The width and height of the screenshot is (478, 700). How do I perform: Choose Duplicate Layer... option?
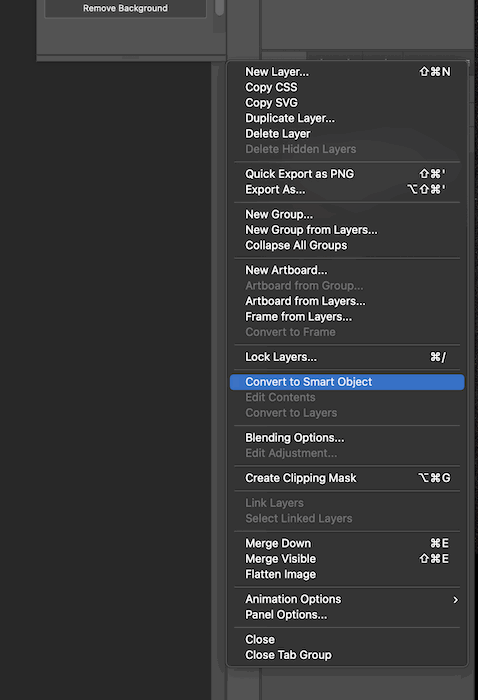tap(347, 118)
